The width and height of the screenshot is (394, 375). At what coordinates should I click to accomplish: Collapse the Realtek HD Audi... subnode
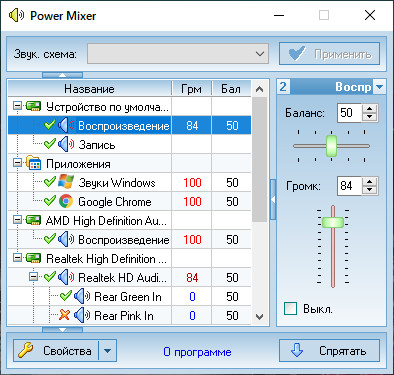[x=33, y=277]
